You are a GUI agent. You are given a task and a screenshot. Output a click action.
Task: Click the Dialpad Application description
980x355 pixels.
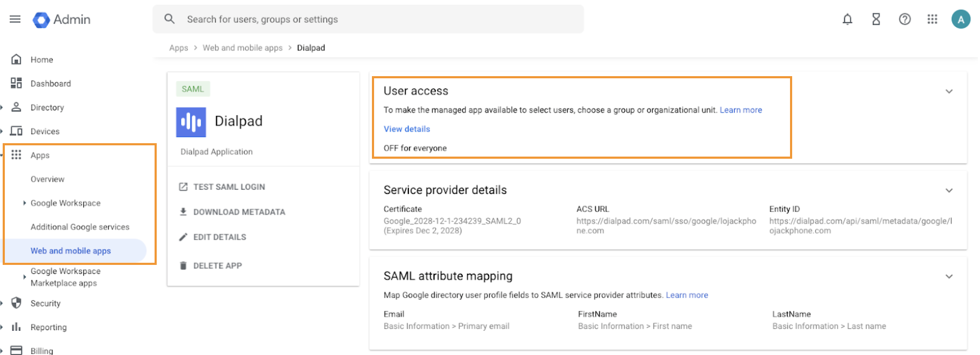[x=216, y=152]
